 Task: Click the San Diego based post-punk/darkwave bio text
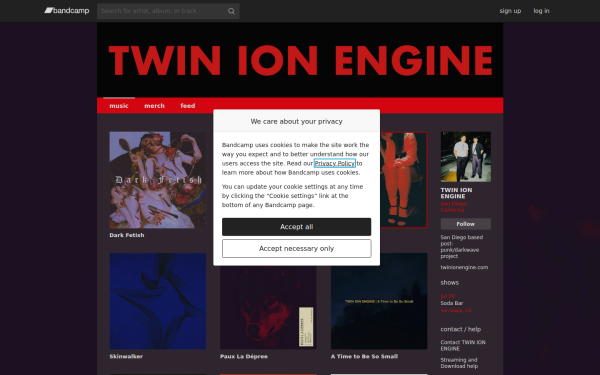pos(461,247)
